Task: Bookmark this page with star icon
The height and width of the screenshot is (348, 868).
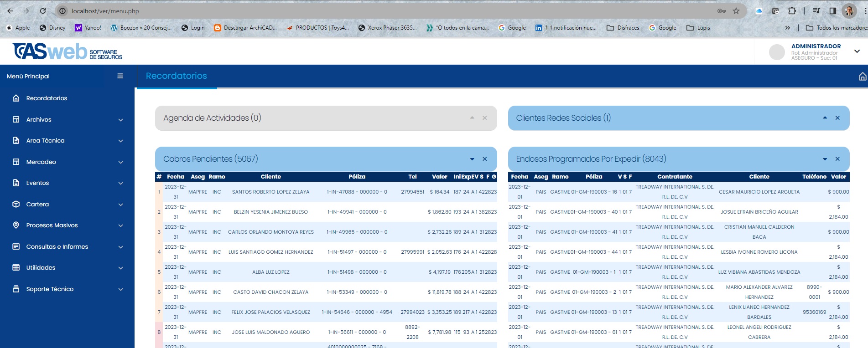Action: (x=736, y=11)
